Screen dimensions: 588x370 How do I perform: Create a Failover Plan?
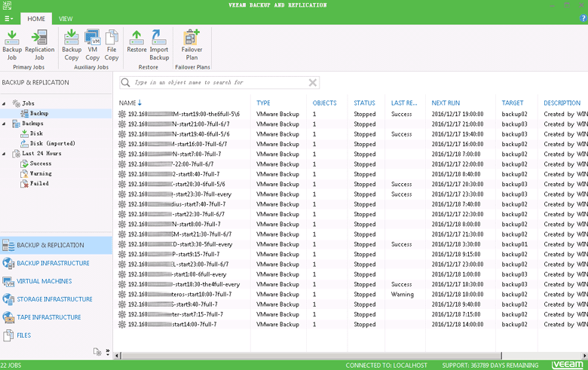(191, 45)
